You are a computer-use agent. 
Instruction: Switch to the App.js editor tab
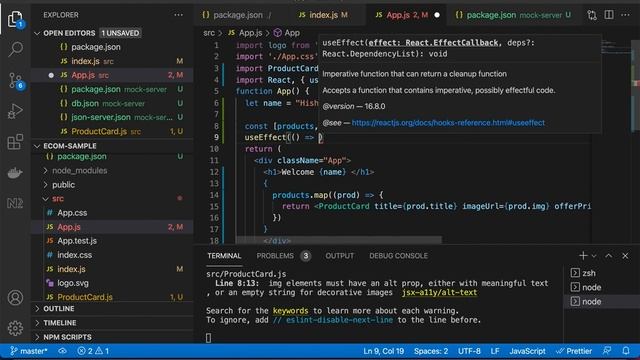406,15
